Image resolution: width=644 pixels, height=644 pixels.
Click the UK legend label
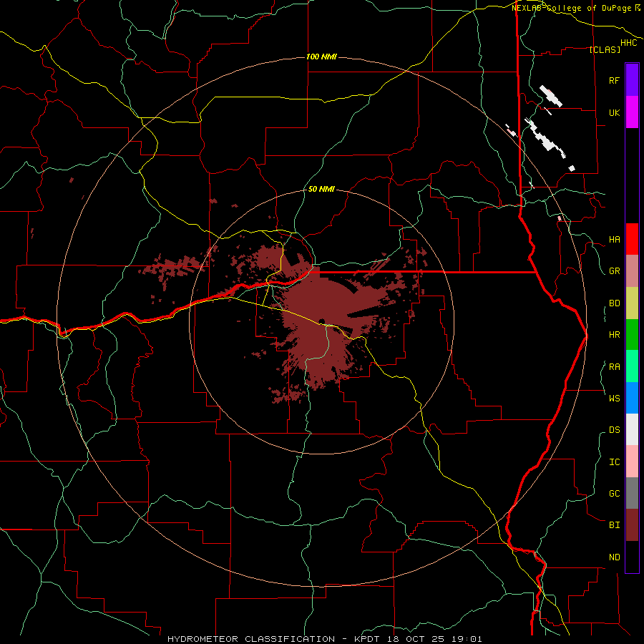click(x=614, y=112)
